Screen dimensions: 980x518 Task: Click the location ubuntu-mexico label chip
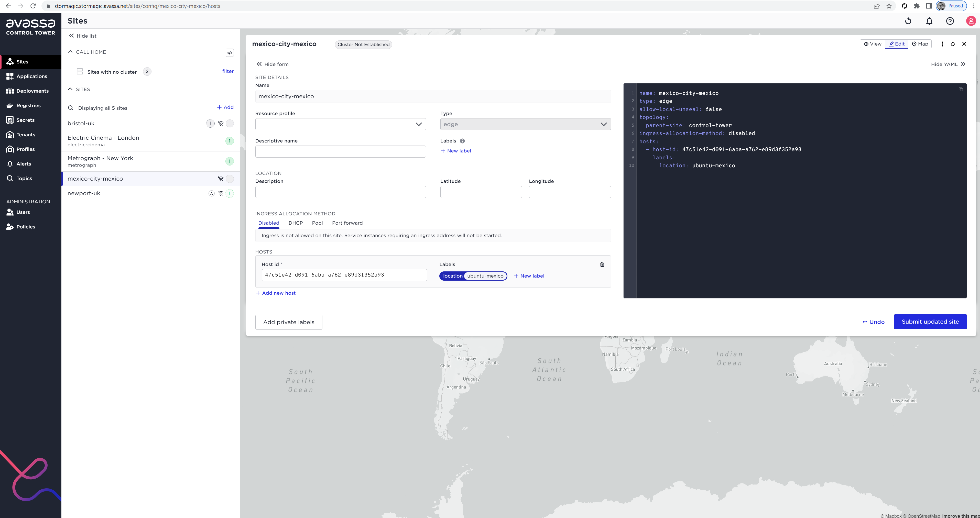pos(473,276)
